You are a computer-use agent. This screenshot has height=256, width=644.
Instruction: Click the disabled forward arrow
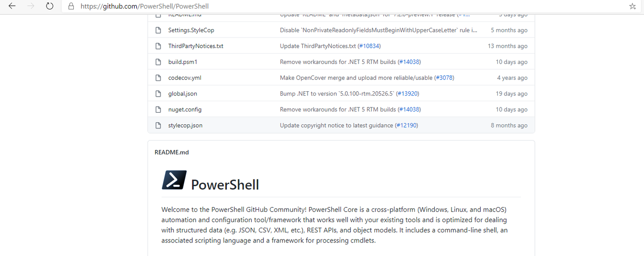[x=31, y=6]
